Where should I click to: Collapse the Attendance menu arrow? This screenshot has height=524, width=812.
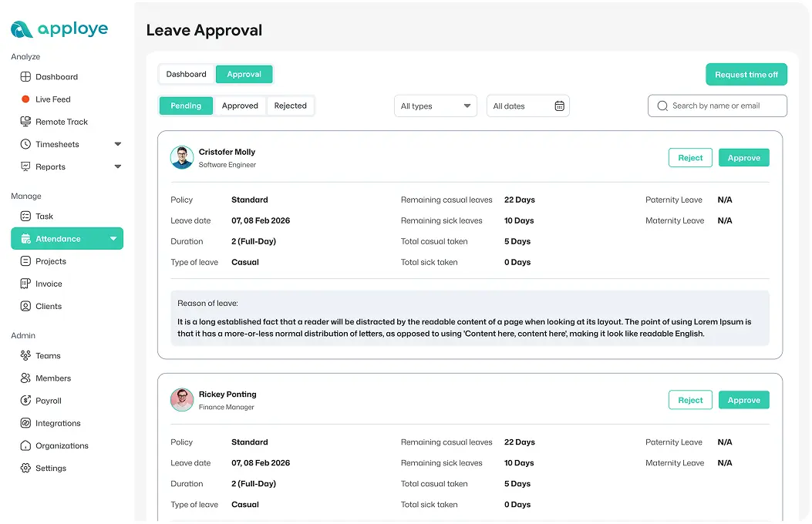click(113, 238)
